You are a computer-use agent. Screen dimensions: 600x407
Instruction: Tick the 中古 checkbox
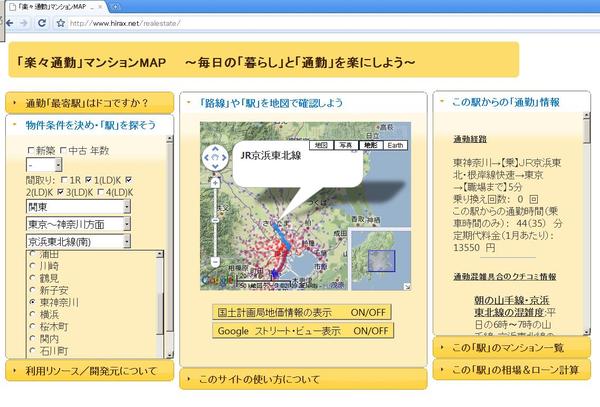point(63,151)
